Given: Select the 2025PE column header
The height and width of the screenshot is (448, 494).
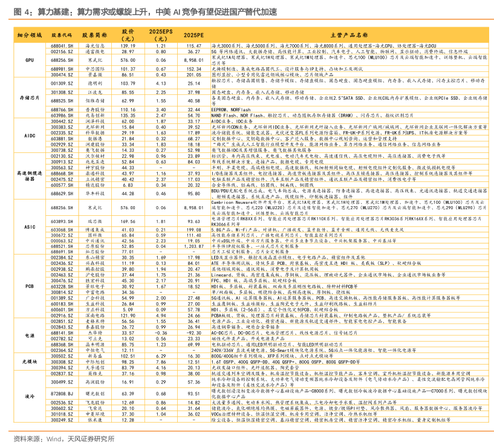Looking at the screenshot, I should click(x=193, y=35).
